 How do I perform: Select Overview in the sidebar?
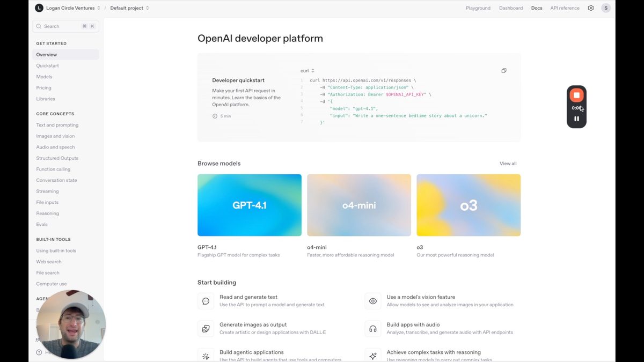pos(65,55)
